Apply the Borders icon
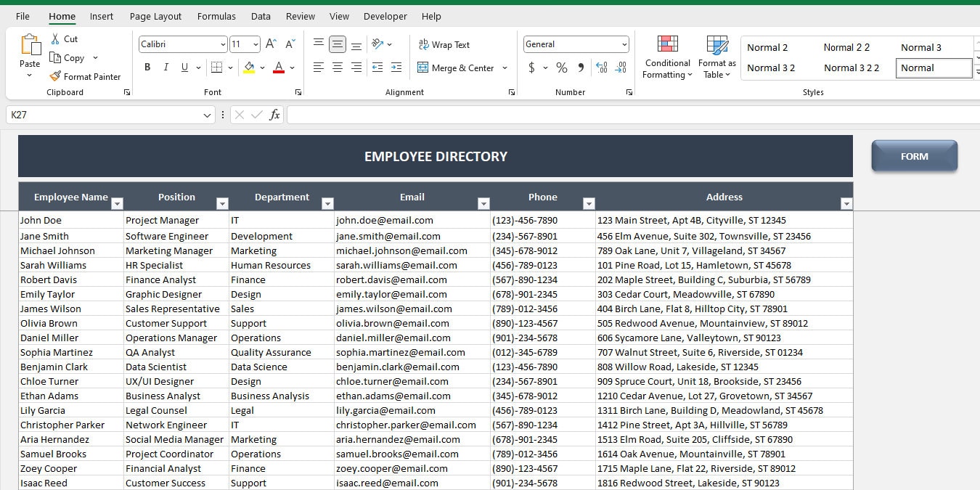980x490 pixels. pos(216,68)
